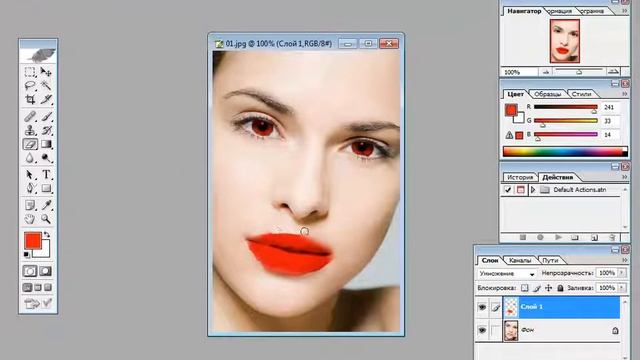Screen dimensions: 640x360
Task: Swap foreground and background colors
Action: click(47, 235)
